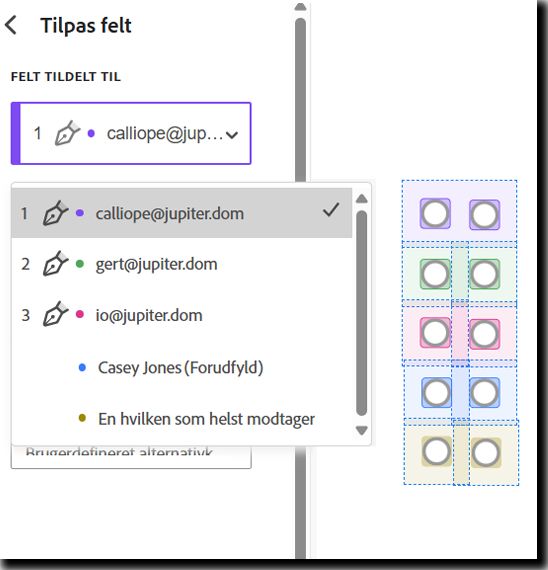548x570 pixels.
Task: Click the signer pen icon for io@jupiter.dom
Action: click(55, 314)
